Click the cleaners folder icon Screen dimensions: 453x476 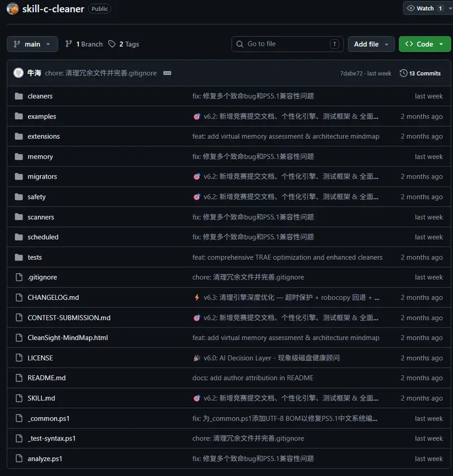point(19,96)
